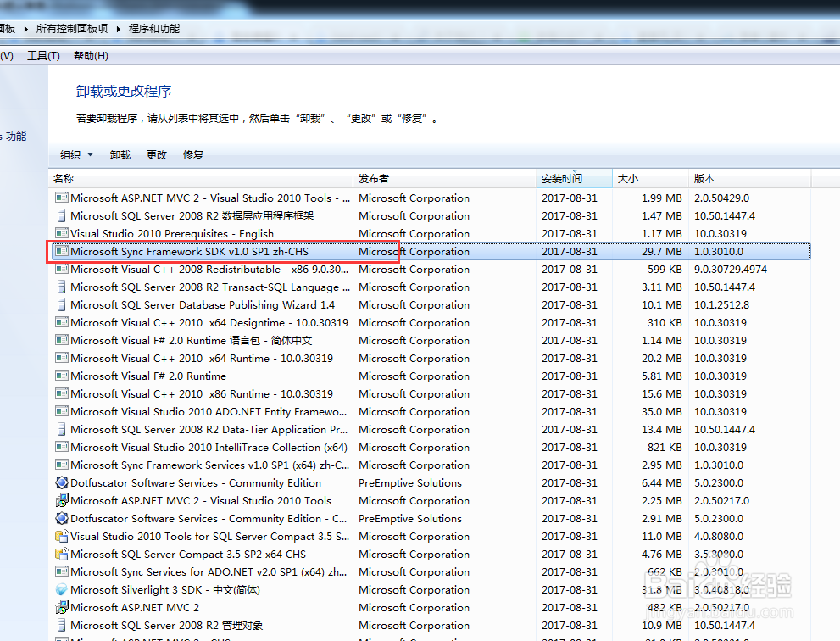
Task: Click Dotfuscator icon sized 2.91 MB
Action: pyautogui.click(x=62, y=518)
